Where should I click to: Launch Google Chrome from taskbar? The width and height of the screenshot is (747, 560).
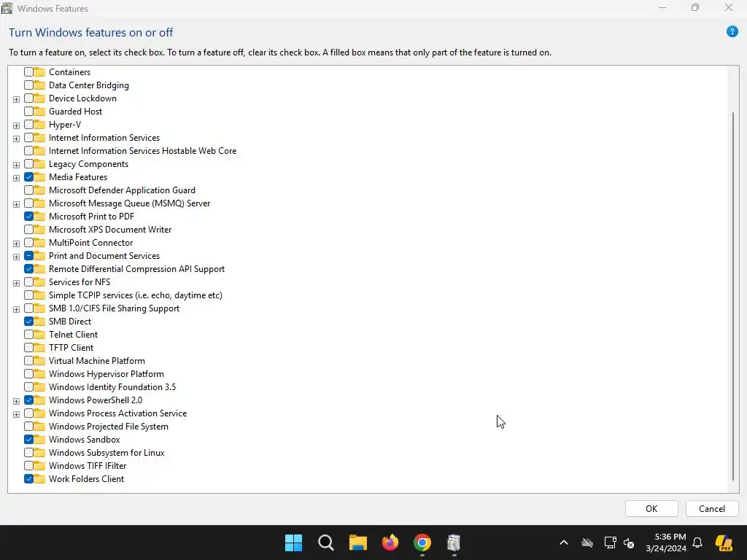(422, 542)
